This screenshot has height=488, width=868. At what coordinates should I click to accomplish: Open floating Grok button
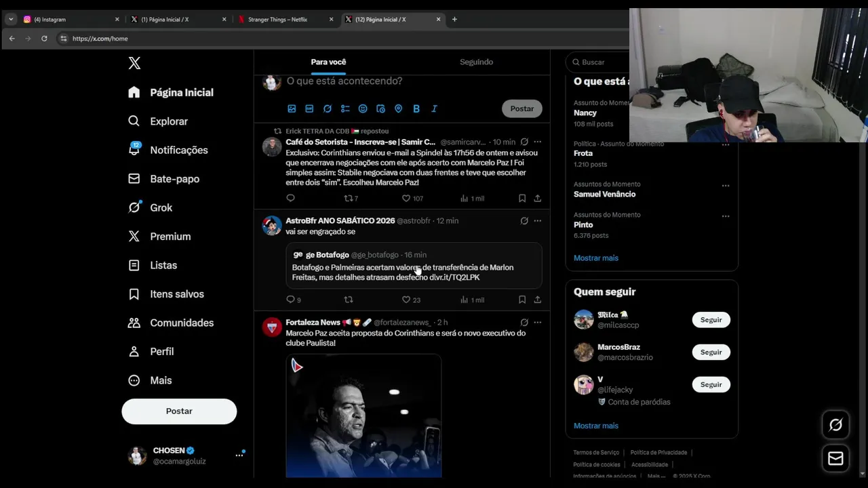[x=836, y=425]
